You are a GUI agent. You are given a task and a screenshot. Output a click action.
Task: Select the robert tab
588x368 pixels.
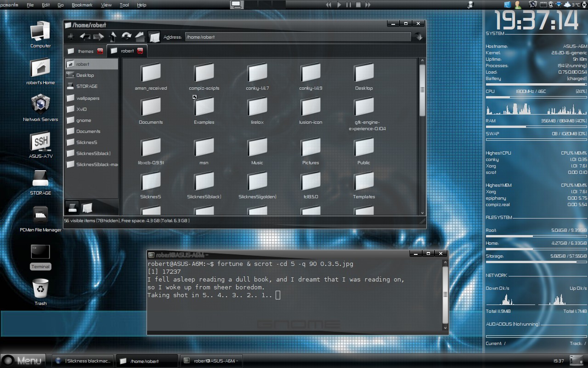[x=127, y=51]
